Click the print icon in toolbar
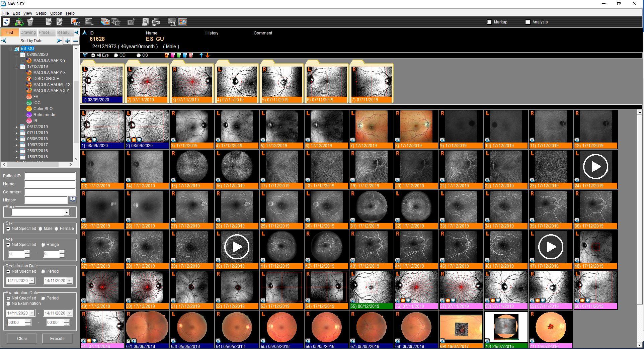This screenshot has width=644, height=349. tap(156, 22)
